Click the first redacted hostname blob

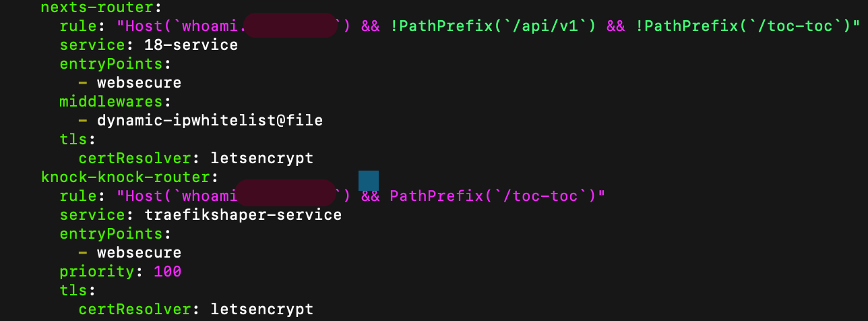290,25
